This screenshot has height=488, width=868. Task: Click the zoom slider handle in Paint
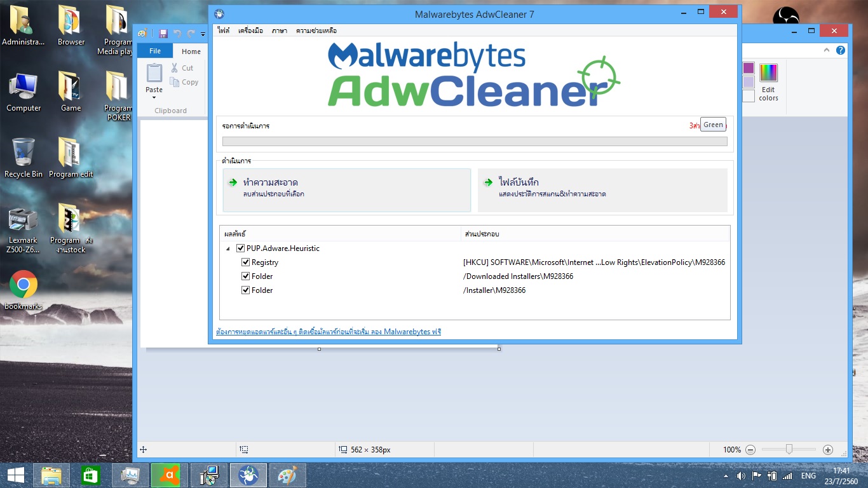(789, 450)
